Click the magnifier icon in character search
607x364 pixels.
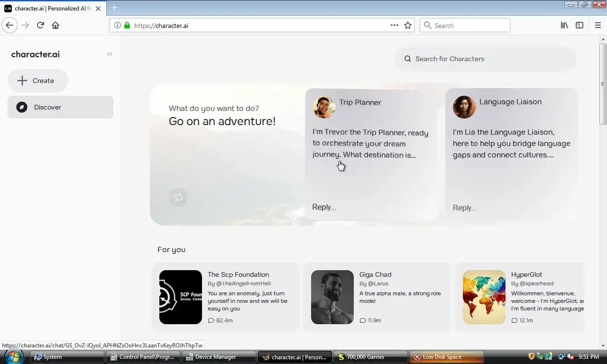click(407, 59)
